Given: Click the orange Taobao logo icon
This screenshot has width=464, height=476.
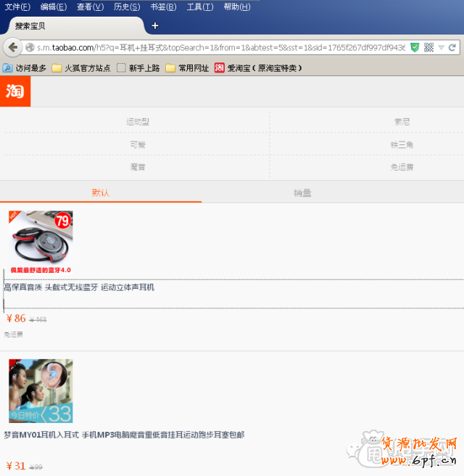Looking at the screenshot, I should (15, 91).
